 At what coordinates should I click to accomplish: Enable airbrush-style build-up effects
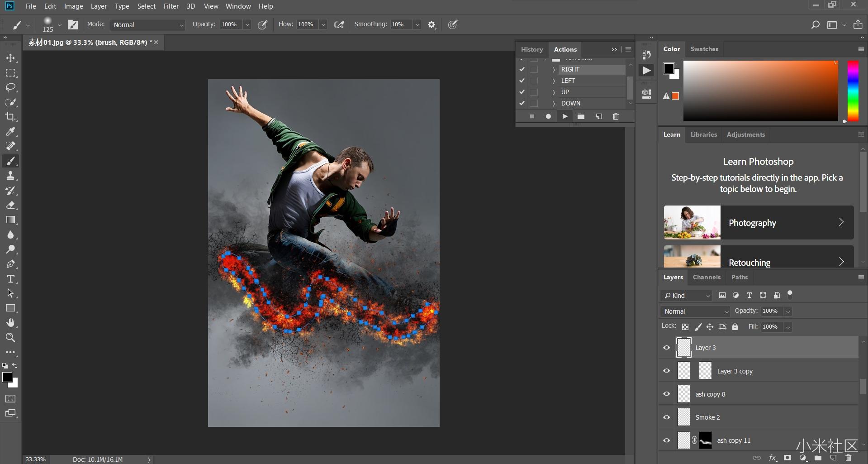click(339, 25)
